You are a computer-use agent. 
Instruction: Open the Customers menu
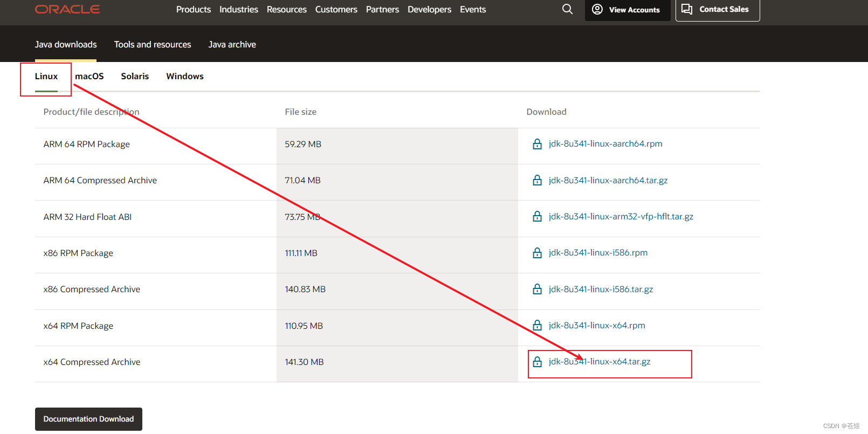pos(336,9)
